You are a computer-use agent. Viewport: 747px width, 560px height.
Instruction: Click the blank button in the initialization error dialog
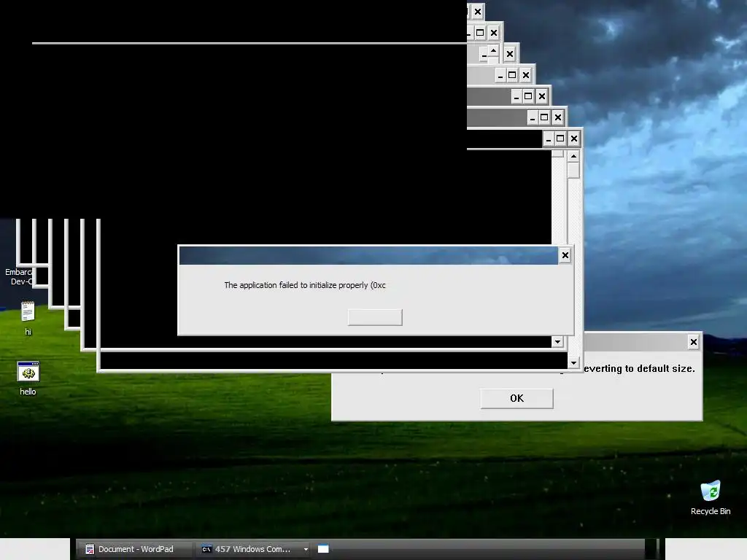[x=375, y=317]
